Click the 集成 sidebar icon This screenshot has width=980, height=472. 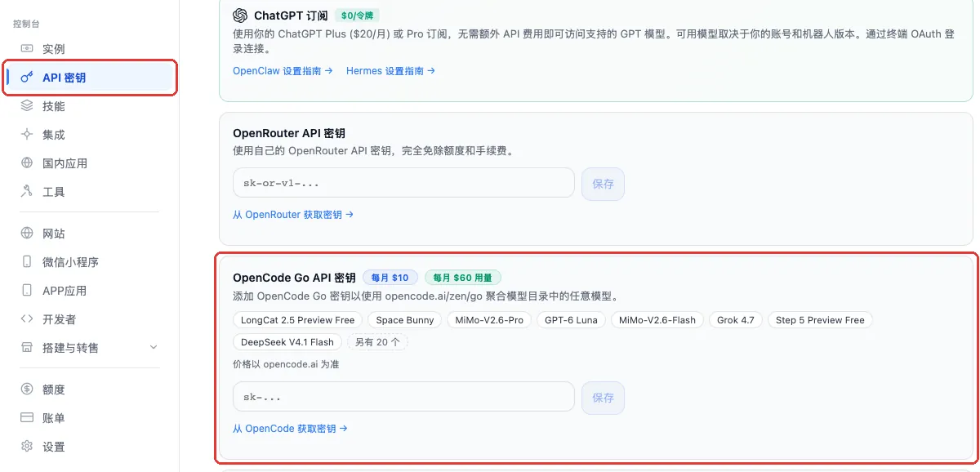[27, 135]
